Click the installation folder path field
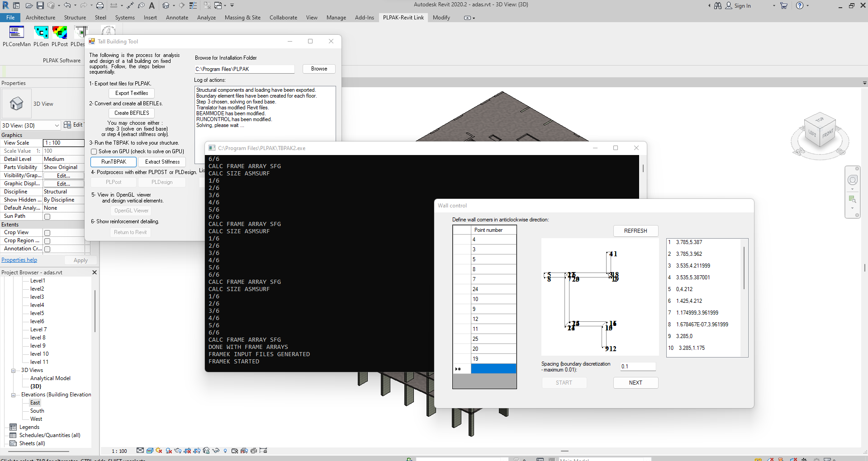Image resolution: width=868 pixels, height=461 pixels. click(245, 69)
